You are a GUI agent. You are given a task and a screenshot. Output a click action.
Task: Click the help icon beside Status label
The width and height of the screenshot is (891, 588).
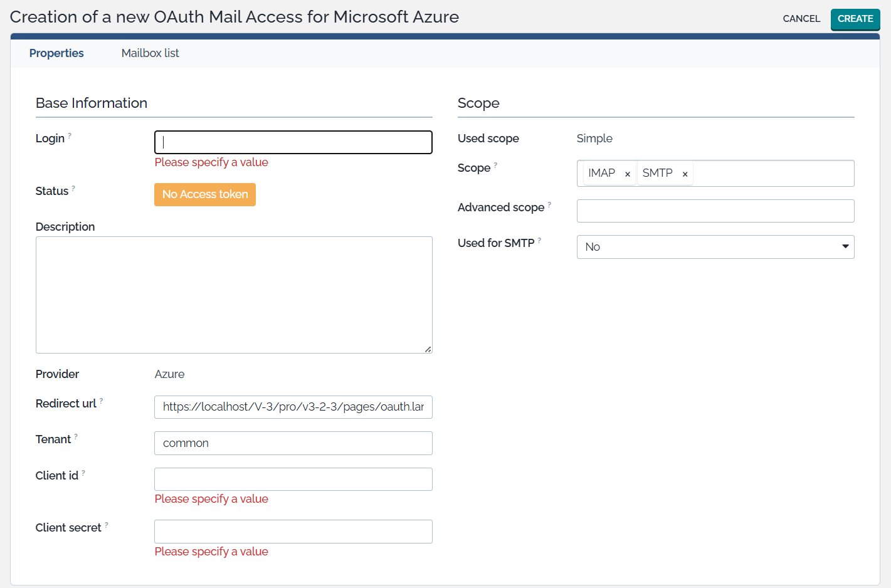pos(73,187)
